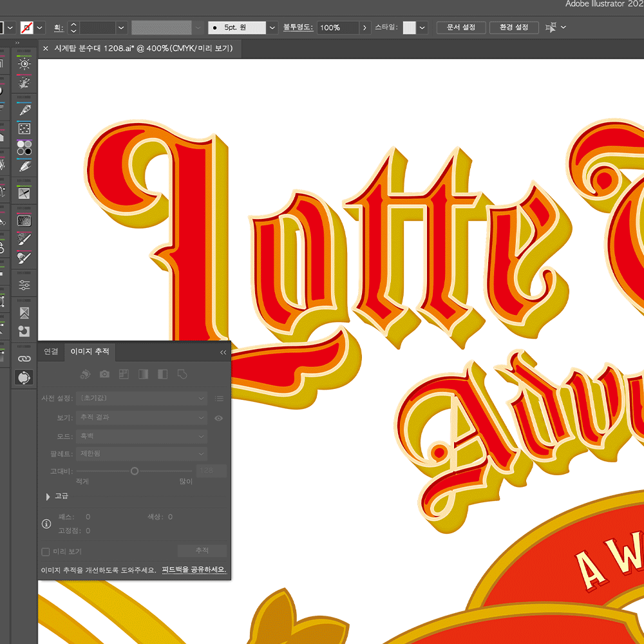Open the marker pen panel icon
The image size is (644, 644).
(x=24, y=166)
